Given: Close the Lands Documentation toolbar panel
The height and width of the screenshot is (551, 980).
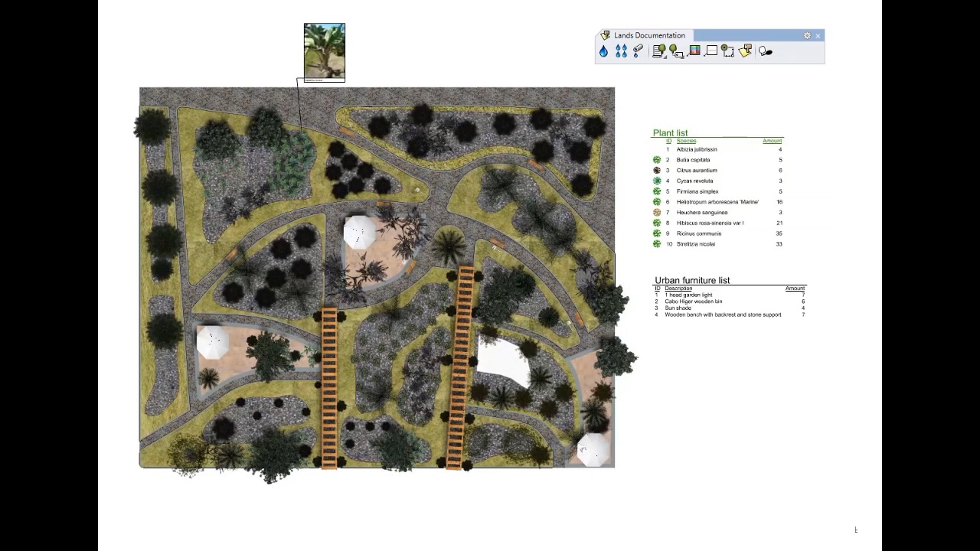Looking at the screenshot, I should [818, 36].
